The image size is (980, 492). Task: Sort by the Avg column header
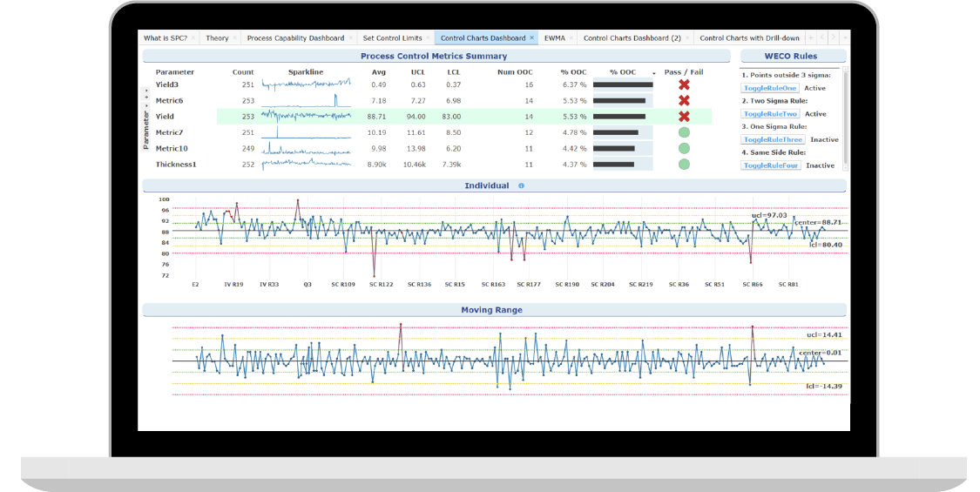[379, 72]
